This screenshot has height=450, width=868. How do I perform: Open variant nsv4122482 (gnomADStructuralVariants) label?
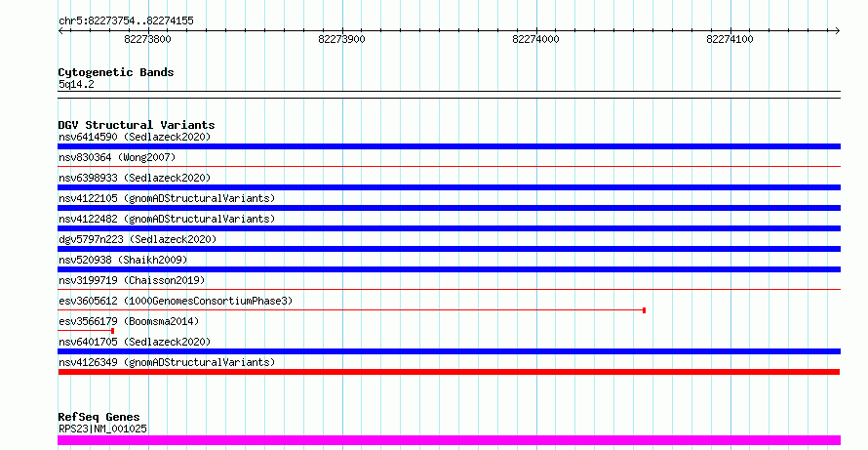tap(167, 219)
